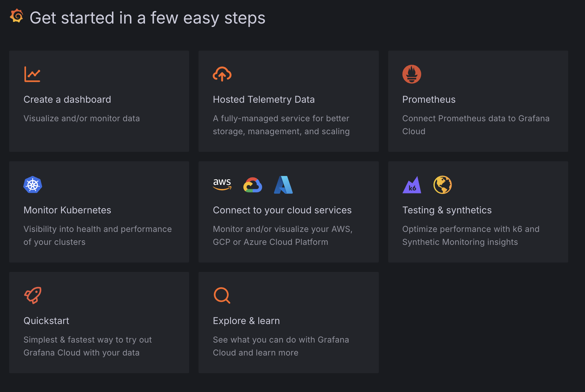
Task: Open the Monitor Kubernetes heading
Action: point(67,210)
